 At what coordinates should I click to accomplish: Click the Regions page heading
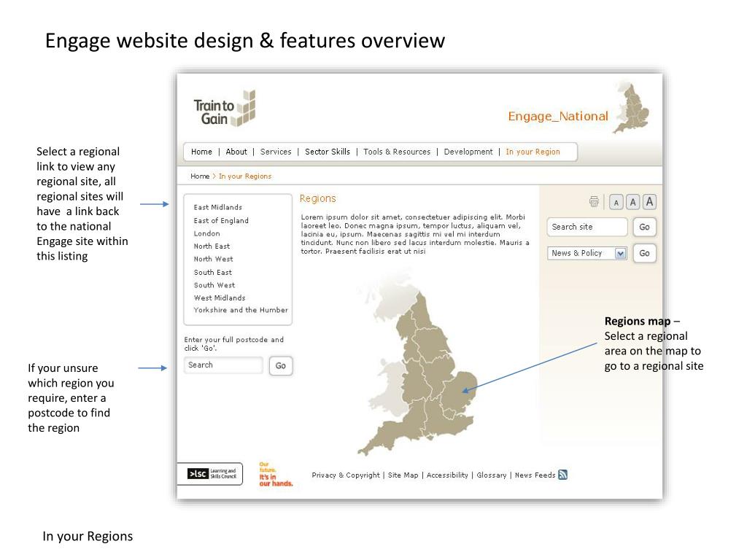[318, 198]
